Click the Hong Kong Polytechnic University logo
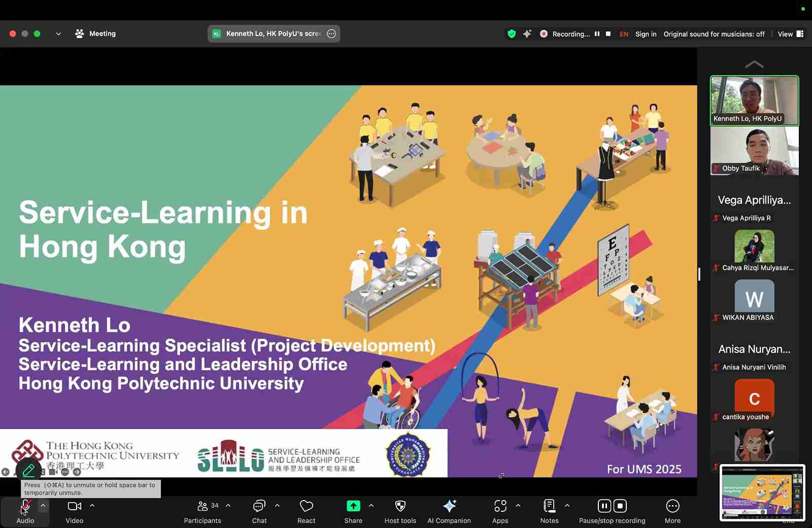Image resolution: width=812 pixels, height=528 pixels. point(95,455)
